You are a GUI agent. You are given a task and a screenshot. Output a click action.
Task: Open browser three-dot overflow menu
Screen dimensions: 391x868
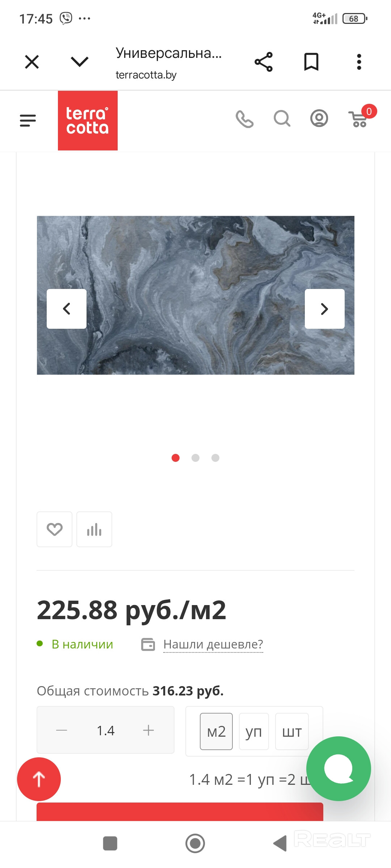click(359, 62)
